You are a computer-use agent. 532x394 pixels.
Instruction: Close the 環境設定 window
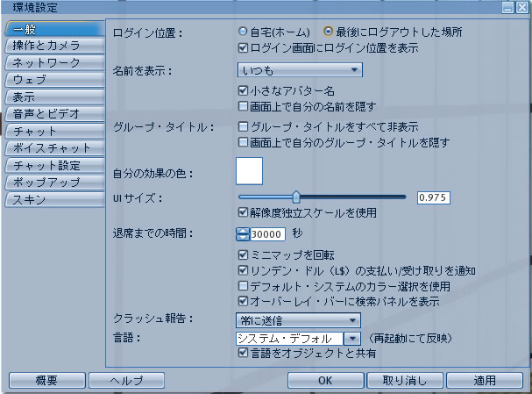[521, 8]
